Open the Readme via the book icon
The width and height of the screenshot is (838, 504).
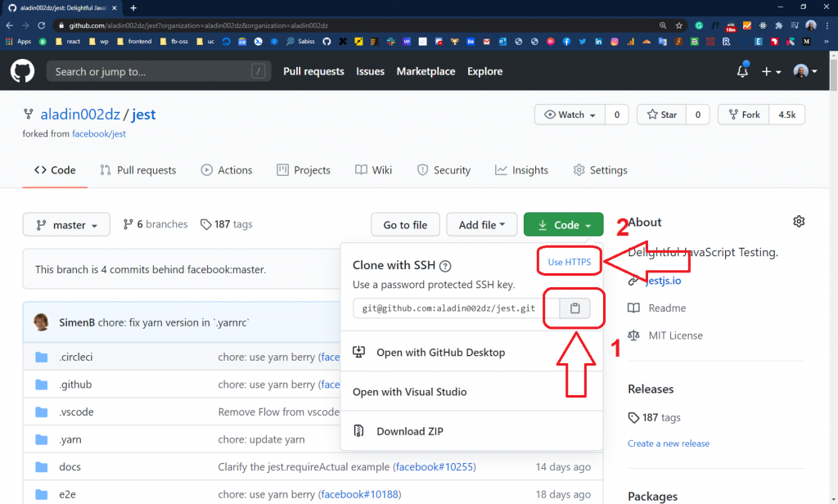coord(633,308)
